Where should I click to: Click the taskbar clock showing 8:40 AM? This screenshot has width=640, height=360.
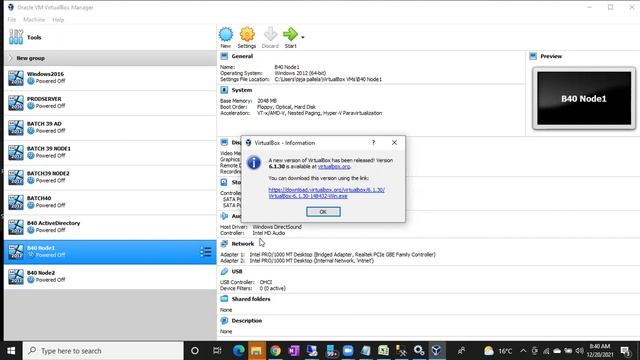[x=600, y=351]
